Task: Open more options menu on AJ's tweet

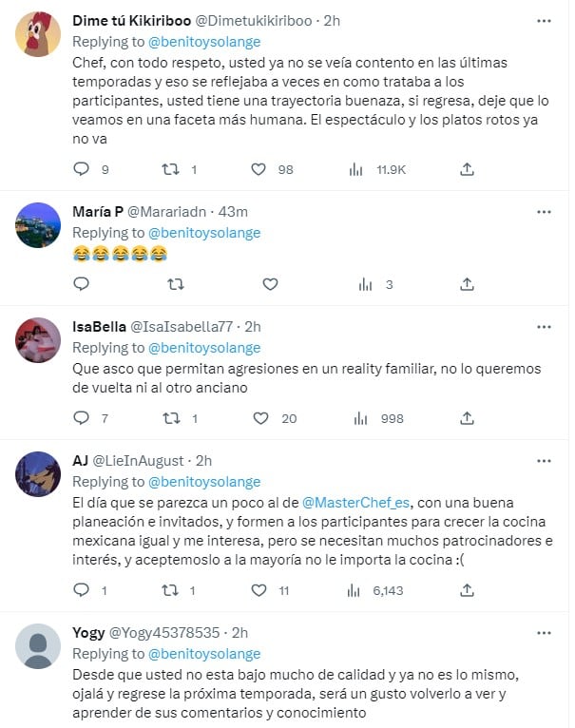Action: (x=544, y=460)
